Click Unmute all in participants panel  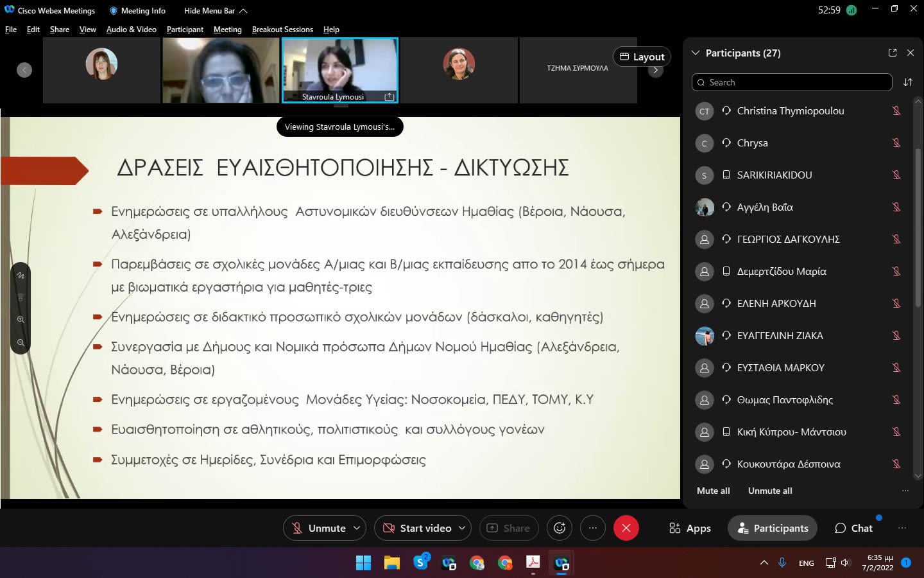point(770,491)
